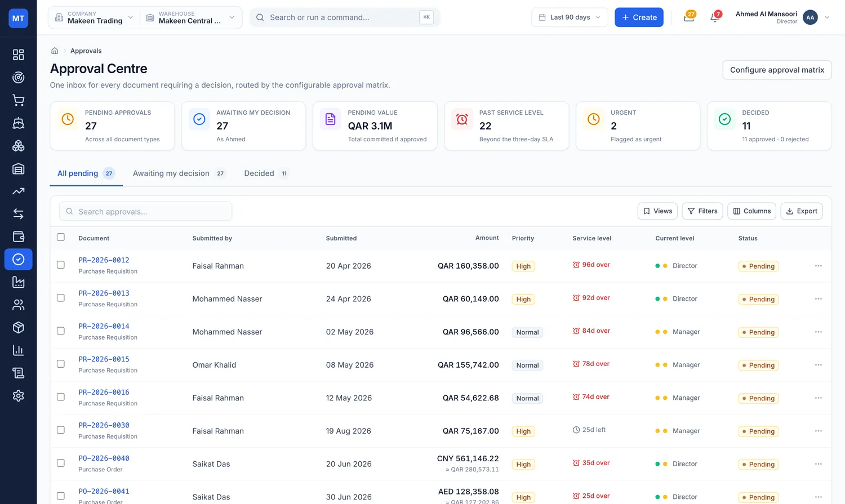Open the settings gear sidebar icon
Image resolution: width=845 pixels, height=504 pixels.
(x=18, y=395)
